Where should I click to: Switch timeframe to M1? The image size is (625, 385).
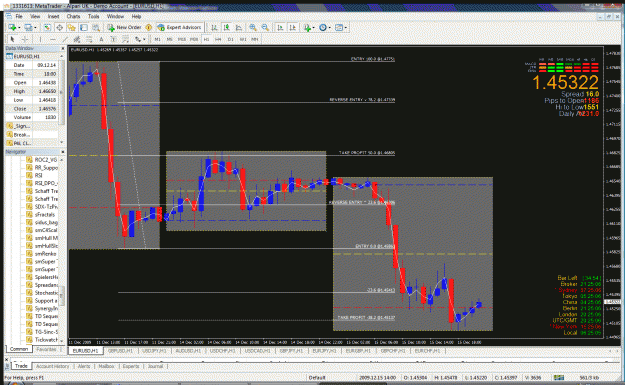pos(157,39)
